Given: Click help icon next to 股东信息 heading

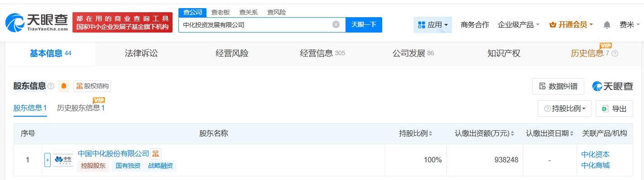Looking at the screenshot, I should [x=51, y=86].
